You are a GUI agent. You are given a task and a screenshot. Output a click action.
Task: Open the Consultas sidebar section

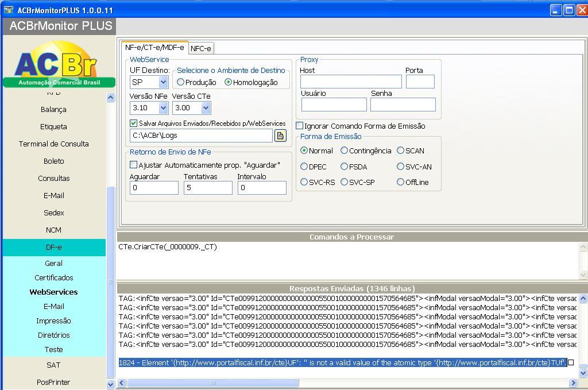[x=53, y=179]
